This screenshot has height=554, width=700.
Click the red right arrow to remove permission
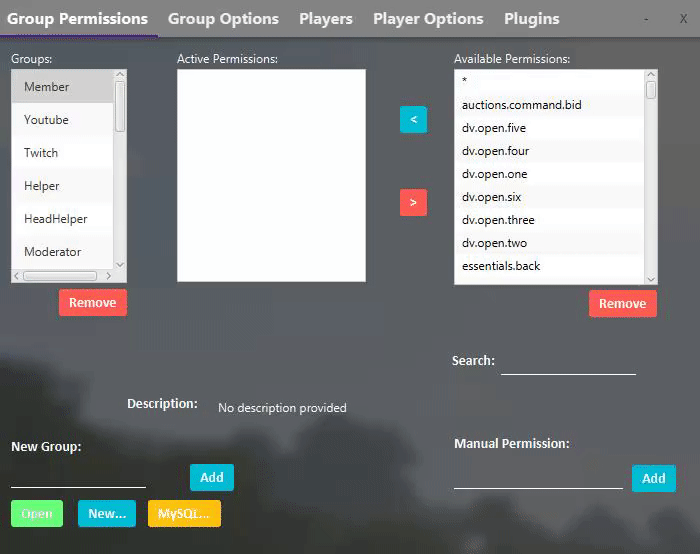[413, 203]
